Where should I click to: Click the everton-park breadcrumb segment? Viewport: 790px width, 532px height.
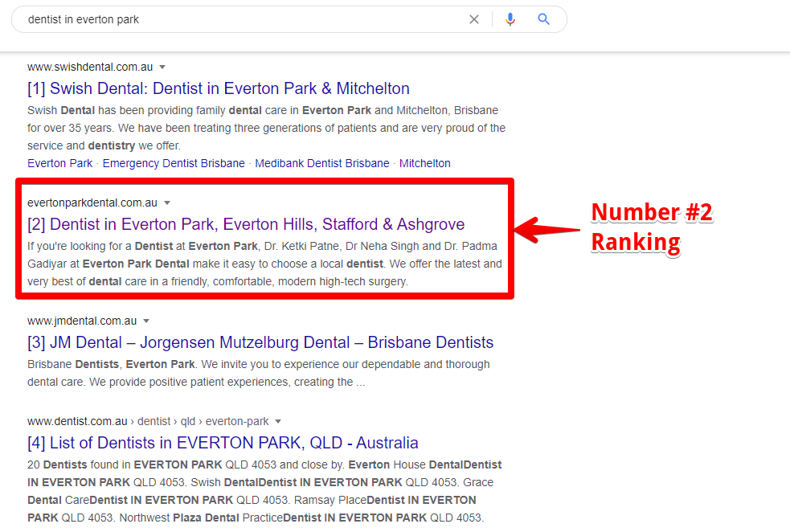coord(235,420)
